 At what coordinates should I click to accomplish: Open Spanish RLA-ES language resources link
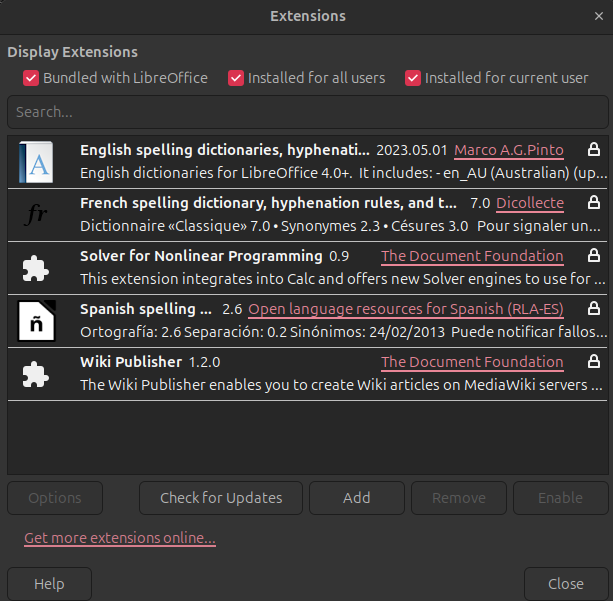tap(405, 309)
